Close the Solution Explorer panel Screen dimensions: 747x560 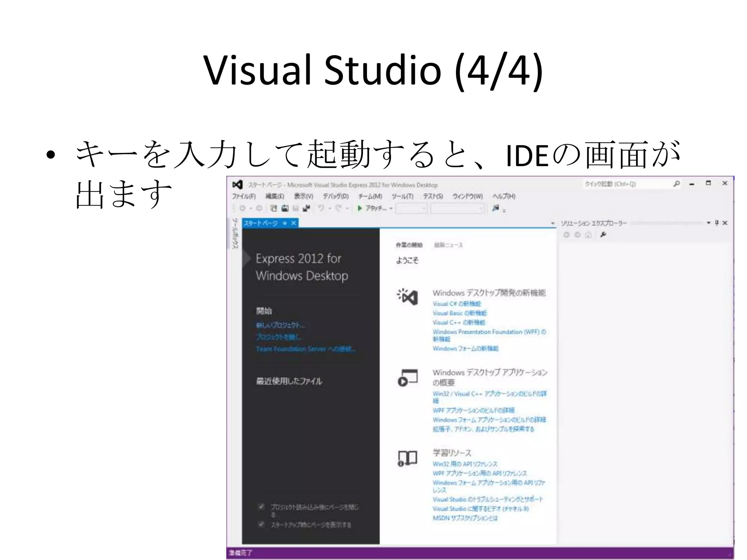coord(725,223)
